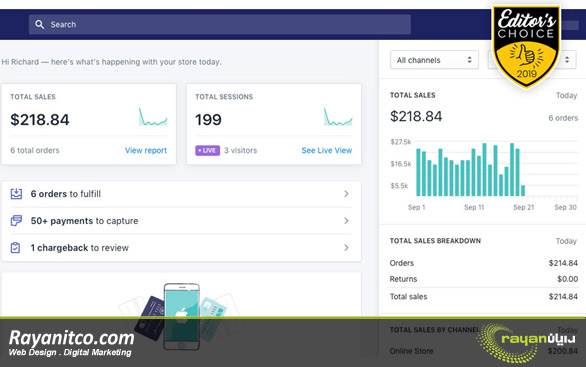This screenshot has height=367, width=586.
Task: Click the Online Store channel row
Action: [484, 351]
